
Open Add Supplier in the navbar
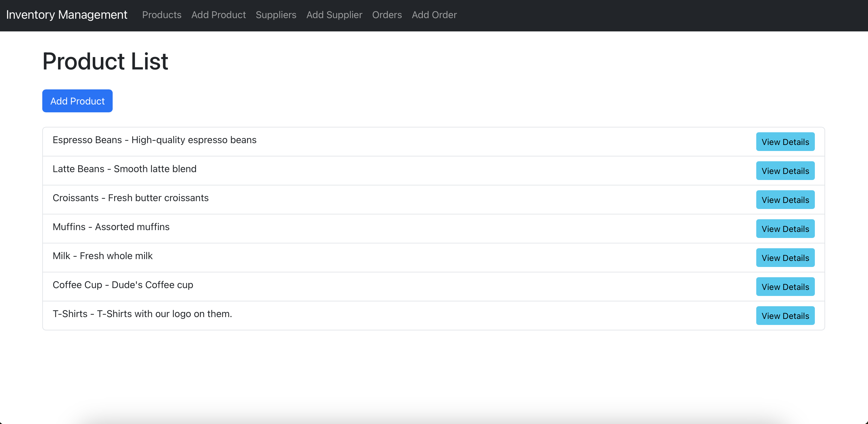point(334,15)
